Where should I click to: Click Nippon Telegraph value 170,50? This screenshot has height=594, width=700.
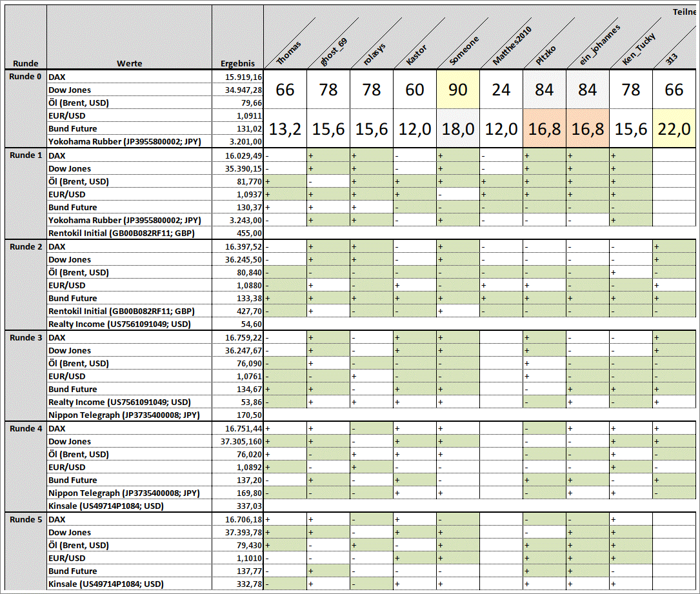[249, 415]
